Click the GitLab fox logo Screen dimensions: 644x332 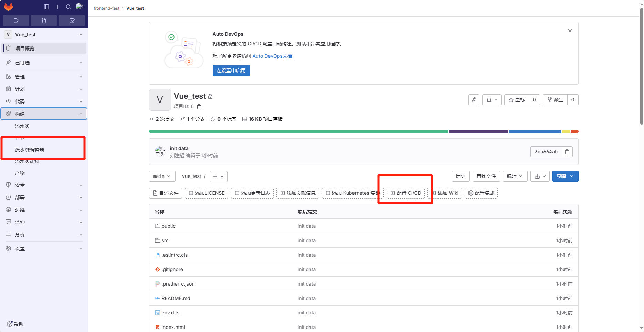tap(8, 7)
